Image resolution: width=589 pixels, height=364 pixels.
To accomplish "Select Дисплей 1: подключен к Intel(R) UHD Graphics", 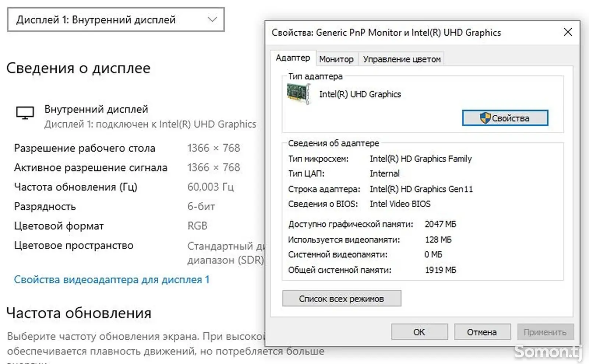I will (150, 124).
